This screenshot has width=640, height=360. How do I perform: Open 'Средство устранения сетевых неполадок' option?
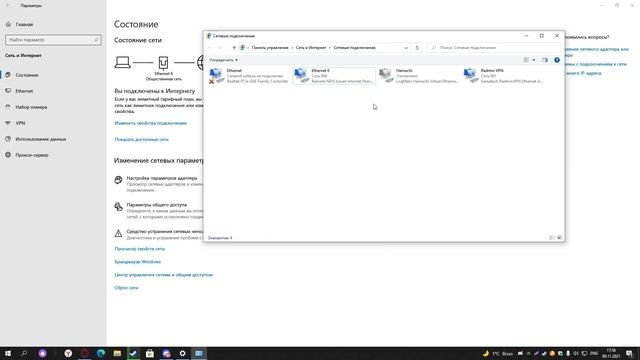(159, 234)
